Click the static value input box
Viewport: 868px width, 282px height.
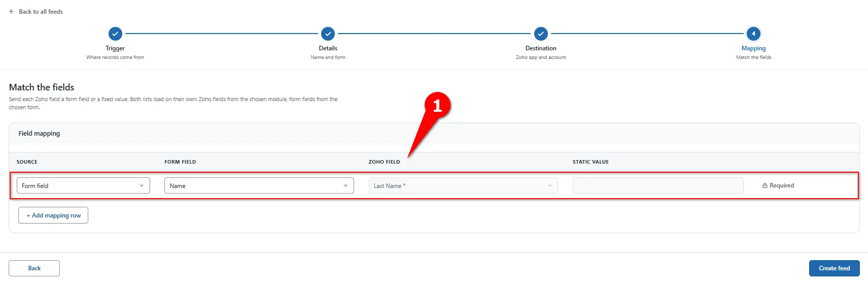pos(658,185)
